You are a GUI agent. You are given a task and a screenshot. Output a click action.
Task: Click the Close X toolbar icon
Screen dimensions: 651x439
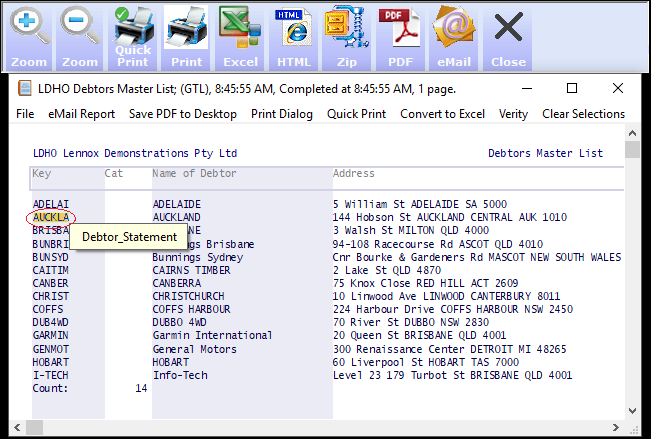[508, 34]
